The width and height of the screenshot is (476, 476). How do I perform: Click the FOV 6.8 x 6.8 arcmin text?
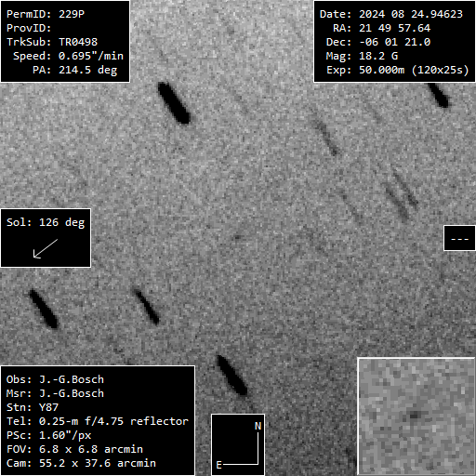[x=74, y=449]
